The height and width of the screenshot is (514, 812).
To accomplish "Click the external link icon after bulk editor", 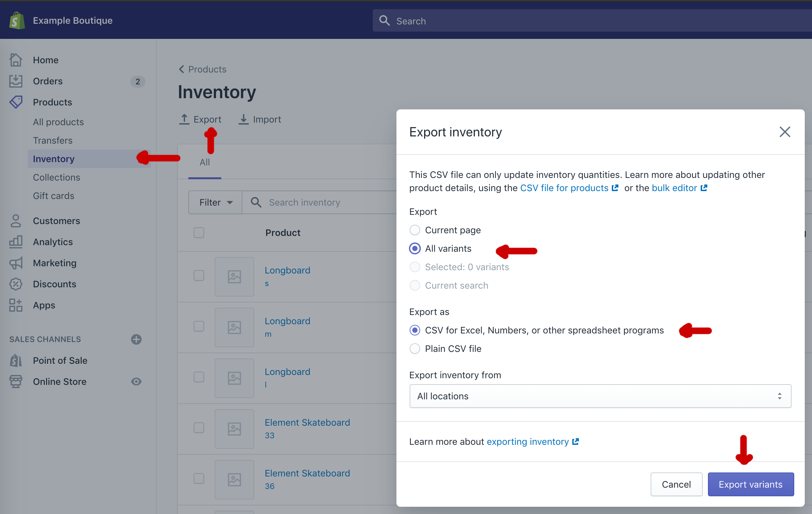I will [x=704, y=188].
